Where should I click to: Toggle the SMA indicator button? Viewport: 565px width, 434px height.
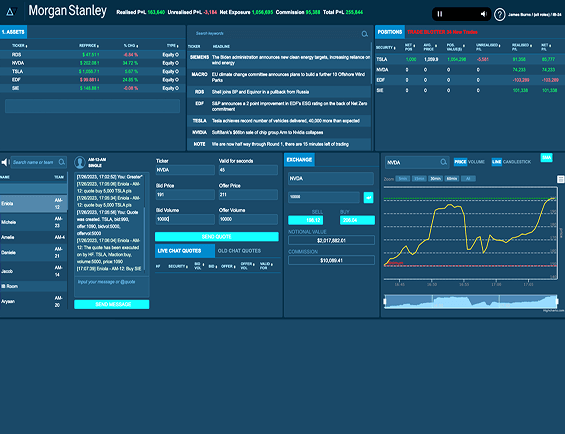pyautogui.click(x=547, y=158)
